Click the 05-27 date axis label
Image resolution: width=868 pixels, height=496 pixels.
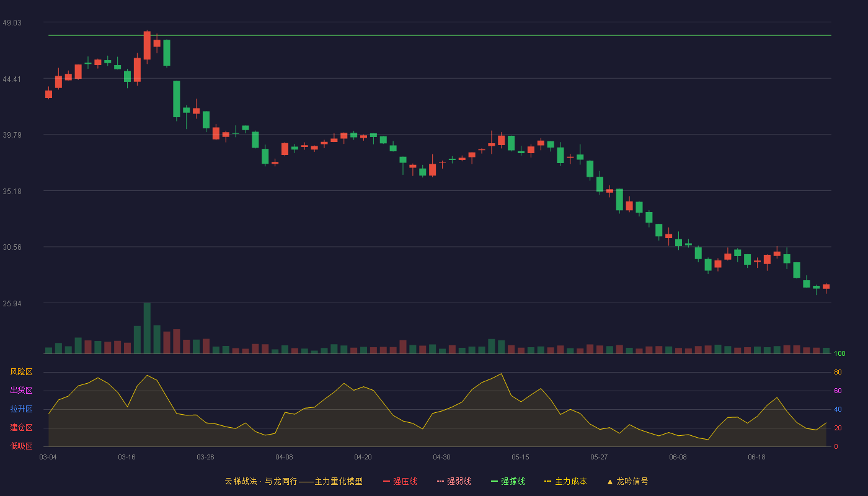click(599, 457)
